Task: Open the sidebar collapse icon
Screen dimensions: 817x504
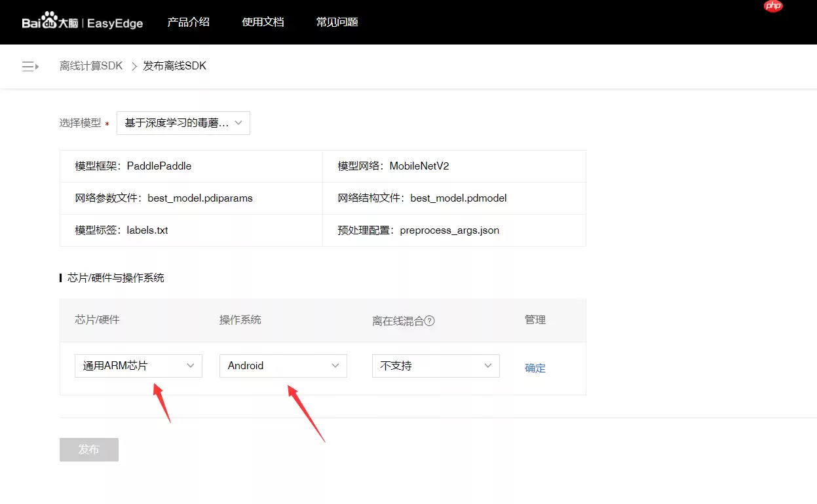Action: [x=29, y=65]
